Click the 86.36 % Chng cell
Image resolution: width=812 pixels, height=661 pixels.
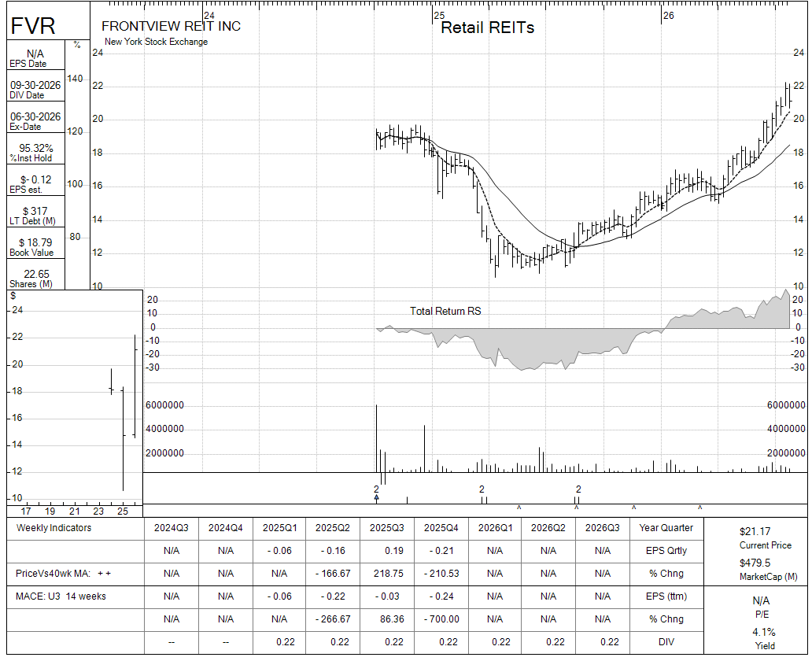tap(392, 619)
